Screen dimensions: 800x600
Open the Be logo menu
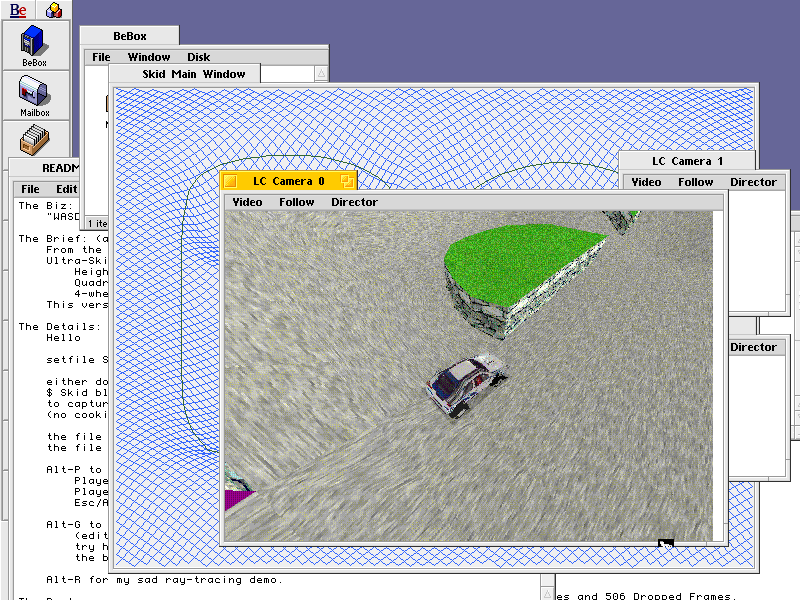click(x=18, y=10)
